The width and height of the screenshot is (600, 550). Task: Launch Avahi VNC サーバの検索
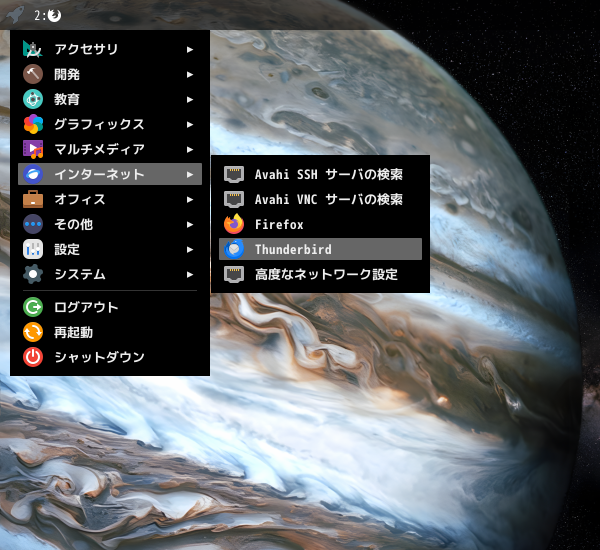click(320, 199)
